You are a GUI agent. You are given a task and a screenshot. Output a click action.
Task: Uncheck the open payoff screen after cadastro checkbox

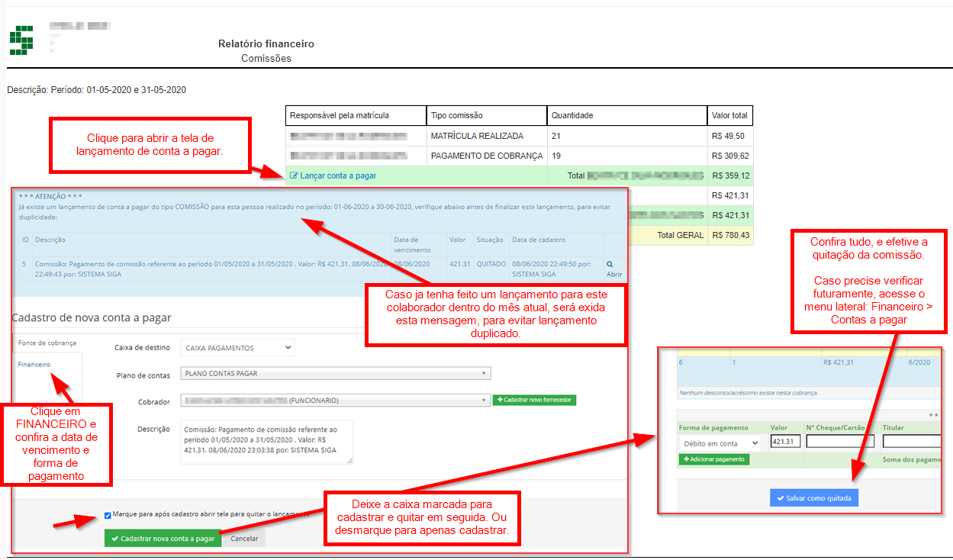point(108,514)
